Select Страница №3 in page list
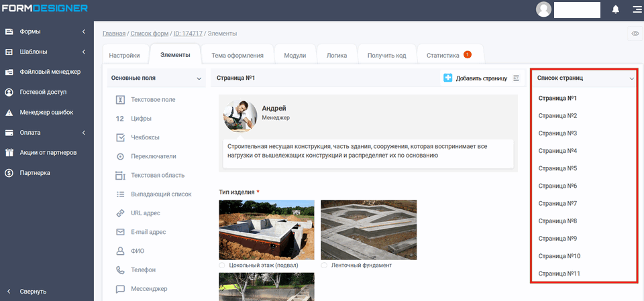 click(557, 133)
